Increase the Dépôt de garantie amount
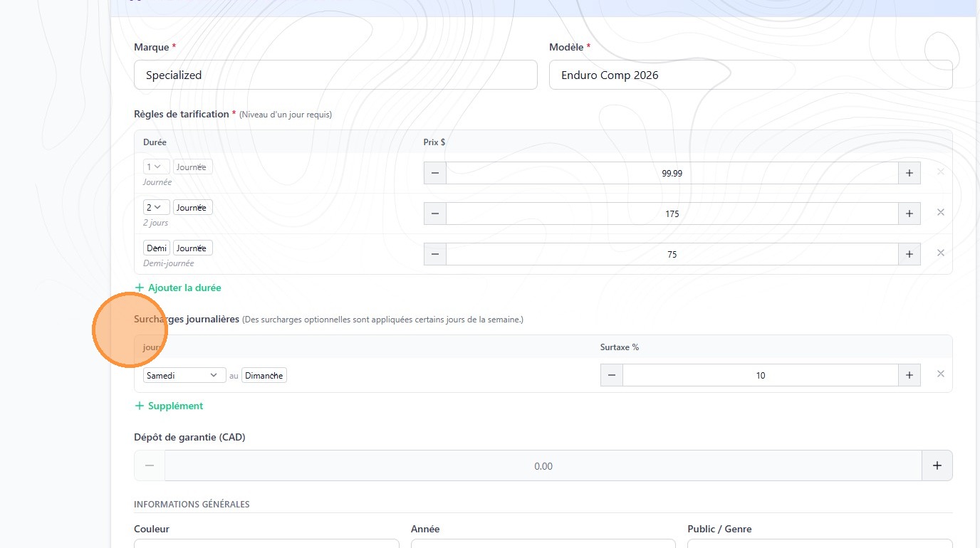Image resolution: width=980 pixels, height=548 pixels. click(x=937, y=465)
